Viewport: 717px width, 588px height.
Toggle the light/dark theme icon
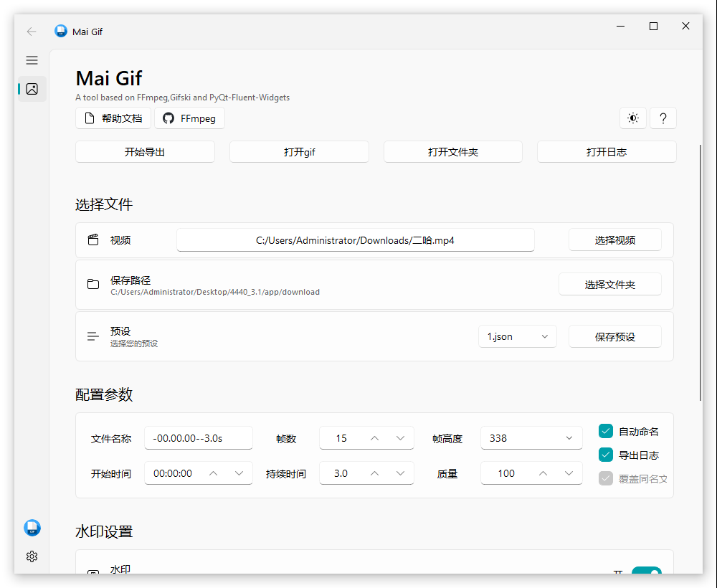pos(632,118)
